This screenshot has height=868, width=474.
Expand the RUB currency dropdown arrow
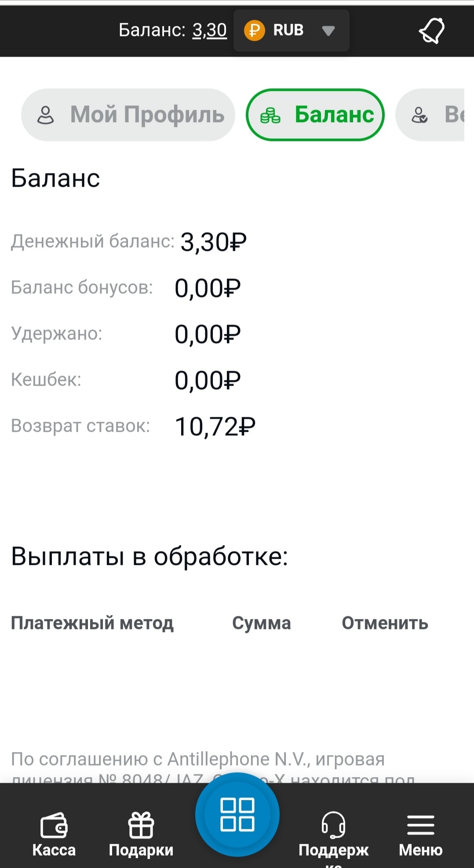[x=328, y=31]
